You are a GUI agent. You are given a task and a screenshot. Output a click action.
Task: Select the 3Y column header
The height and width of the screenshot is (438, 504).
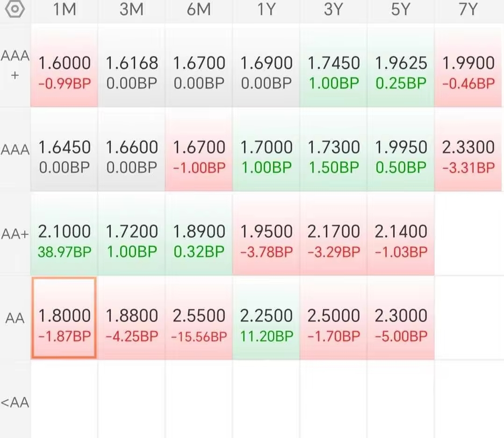point(333,9)
